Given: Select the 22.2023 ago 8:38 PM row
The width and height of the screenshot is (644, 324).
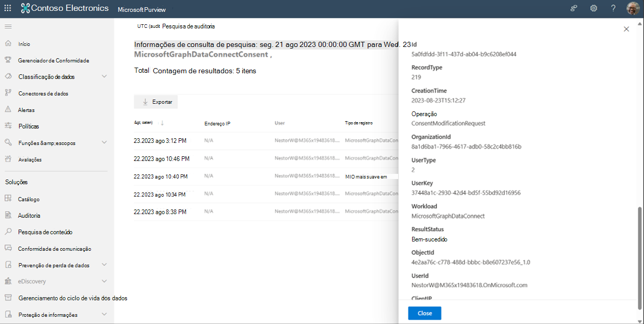Looking at the screenshot, I should (x=266, y=212).
